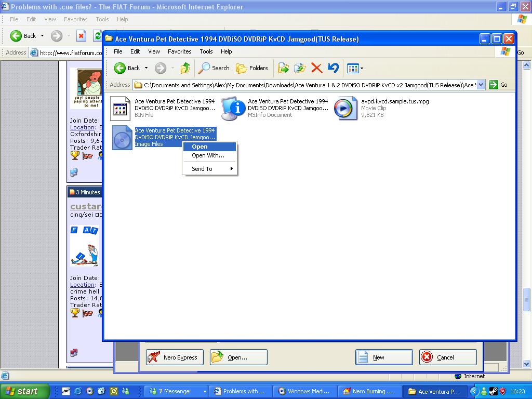532x399 pixels.
Task: Select the Ace Ventura MSInfo Document icon
Action: (x=233, y=109)
